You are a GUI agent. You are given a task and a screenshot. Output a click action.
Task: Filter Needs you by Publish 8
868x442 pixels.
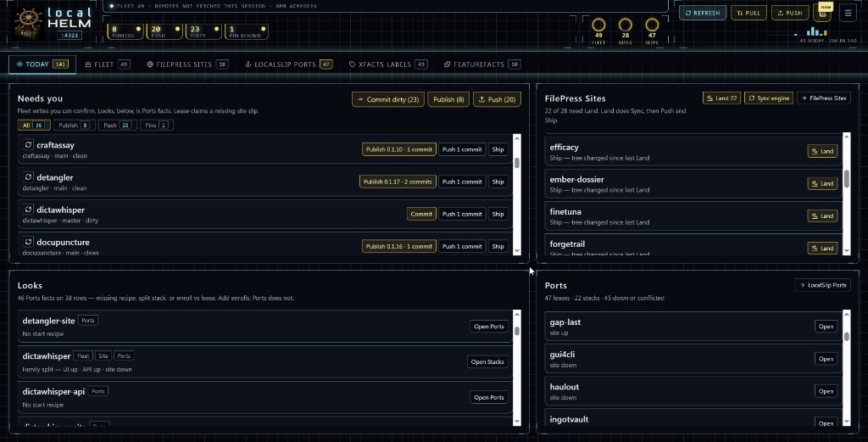coord(74,126)
